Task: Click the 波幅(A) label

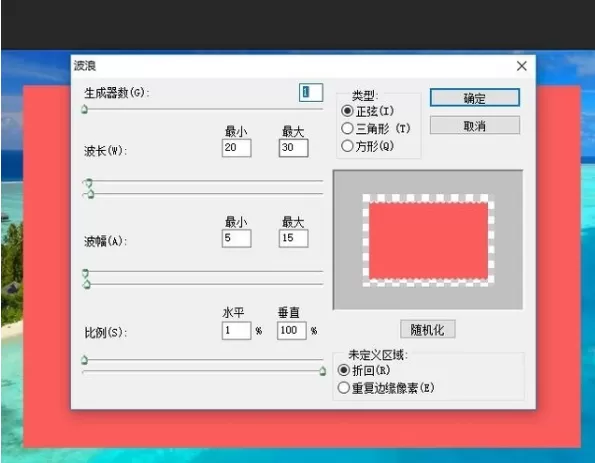Action: 105,241
